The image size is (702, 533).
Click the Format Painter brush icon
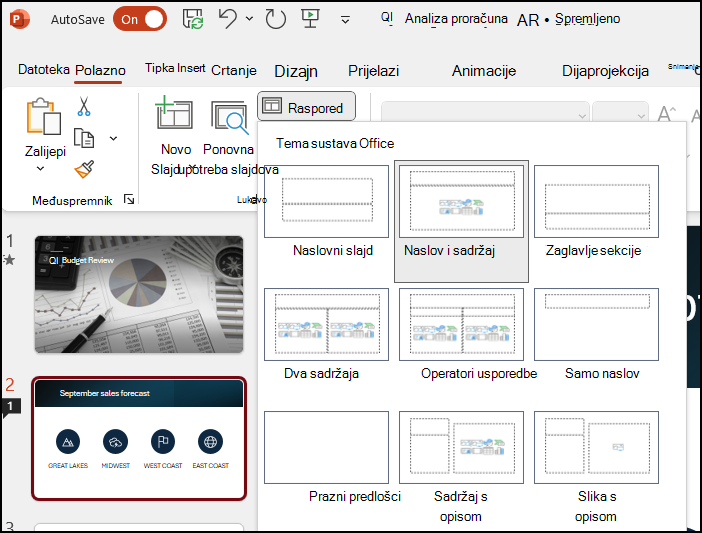pyautogui.click(x=84, y=169)
